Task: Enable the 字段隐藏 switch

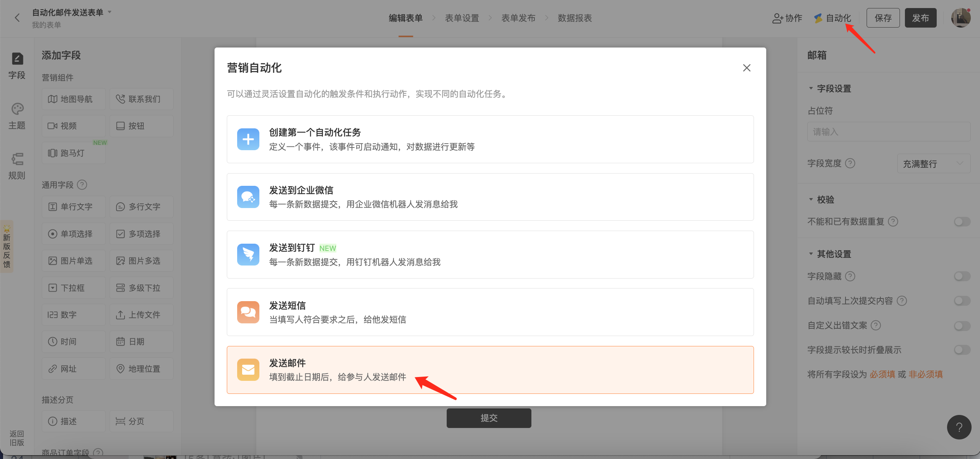Action: click(962, 276)
